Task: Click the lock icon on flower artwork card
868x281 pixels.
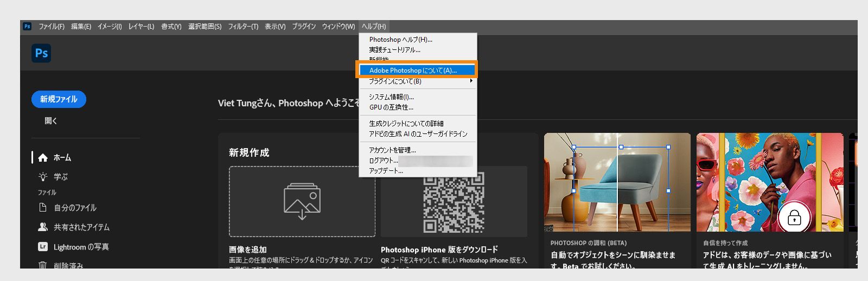Action: (x=794, y=218)
